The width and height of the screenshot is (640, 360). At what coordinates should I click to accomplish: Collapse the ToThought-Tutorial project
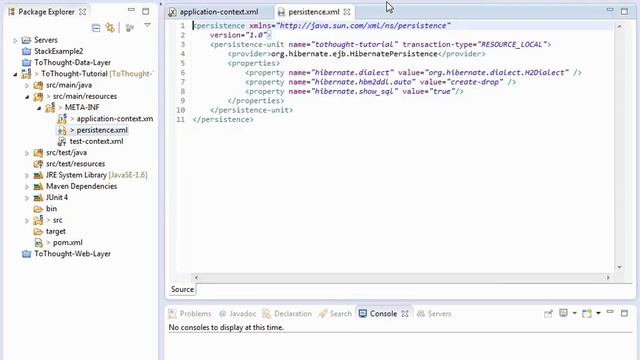click(x=15, y=74)
